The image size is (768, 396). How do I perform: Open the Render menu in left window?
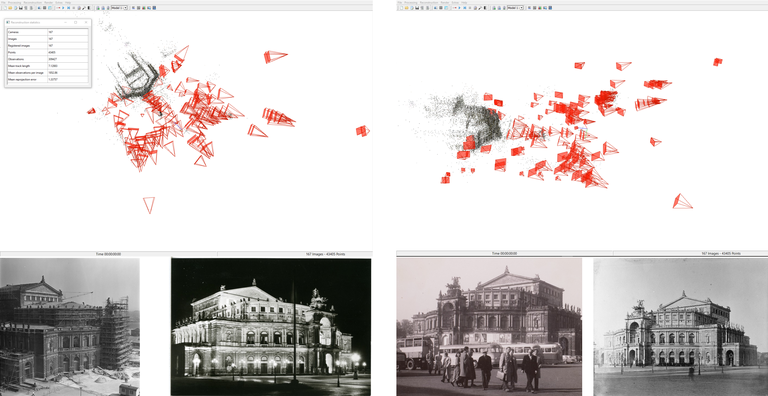click(x=48, y=2)
